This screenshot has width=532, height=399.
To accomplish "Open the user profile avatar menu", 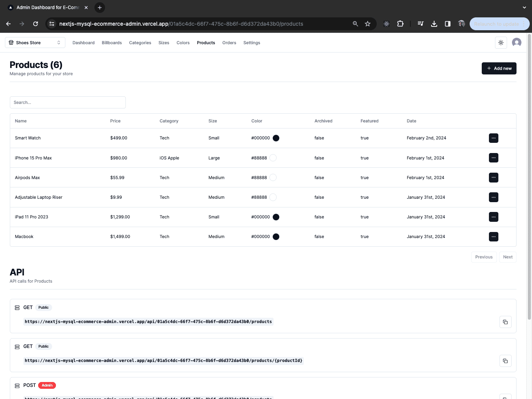I will coord(517,42).
